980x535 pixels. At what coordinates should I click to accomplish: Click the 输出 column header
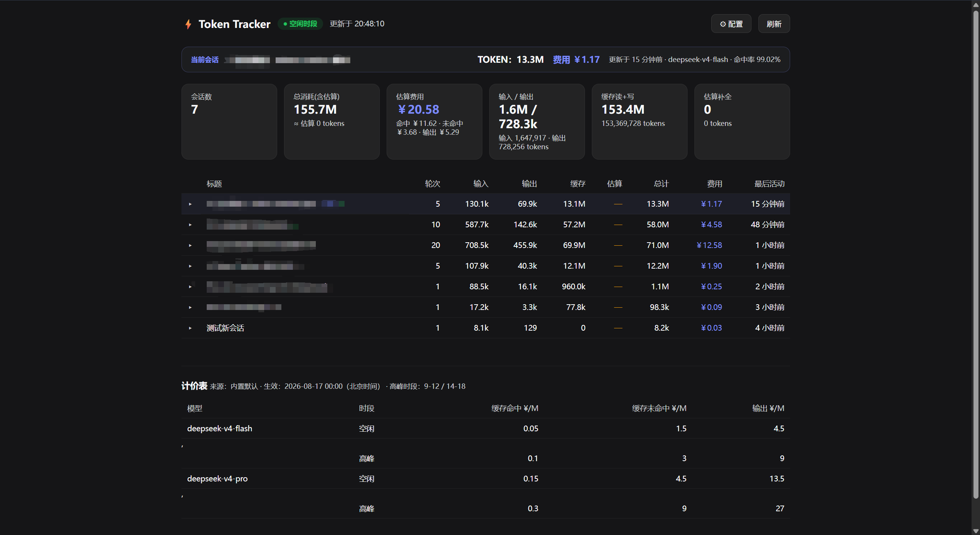pos(529,184)
